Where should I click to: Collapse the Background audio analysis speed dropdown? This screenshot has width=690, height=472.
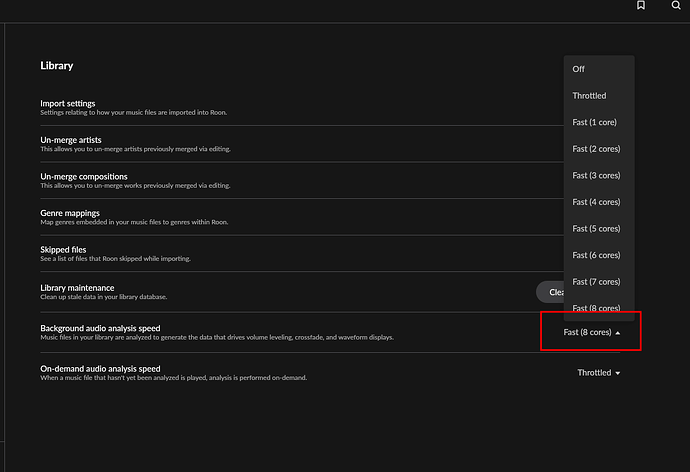pyautogui.click(x=592, y=332)
